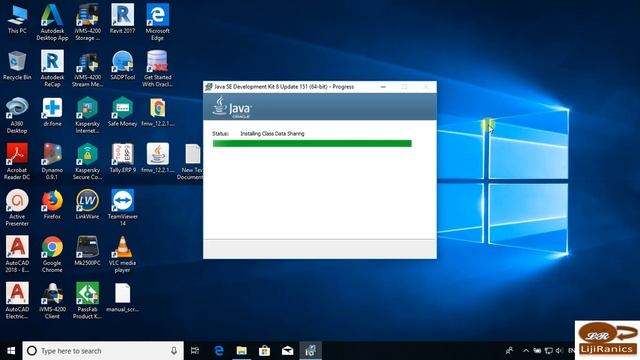Viewport: 640px width, 360px height.
Task: Click the Autodesk ReCap icon
Action: click(52, 69)
